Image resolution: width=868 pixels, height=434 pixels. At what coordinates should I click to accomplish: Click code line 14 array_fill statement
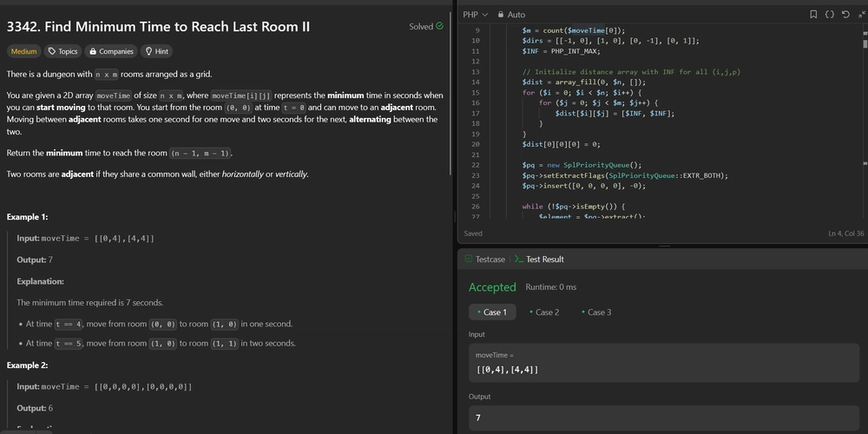click(583, 82)
